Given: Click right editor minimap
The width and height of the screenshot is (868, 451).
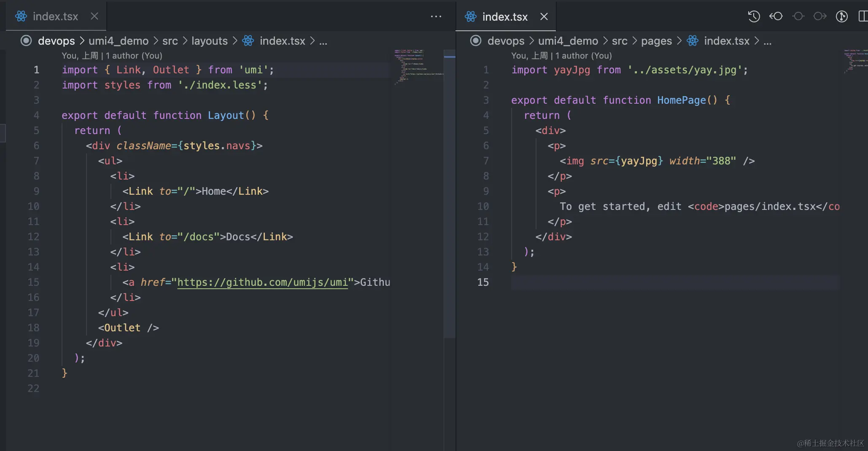Looking at the screenshot, I should pos(855,61).
